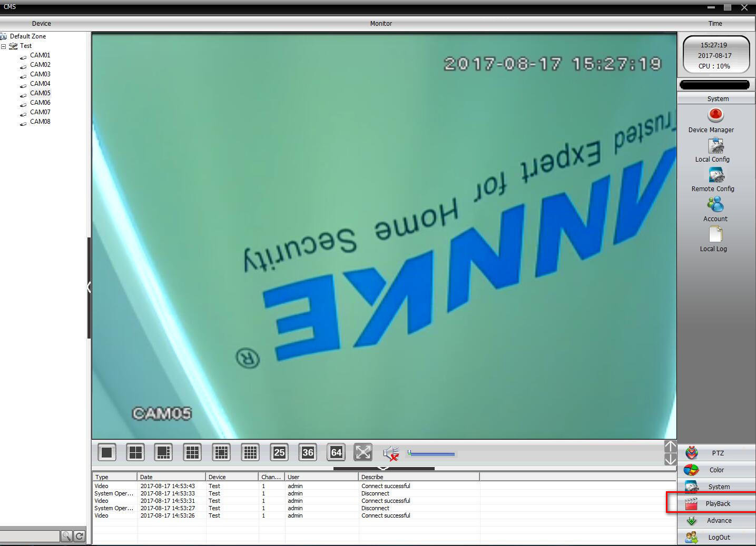756x546 pixels.
Task: Go to previous page up arrow
Action: (x=670, y=446)
